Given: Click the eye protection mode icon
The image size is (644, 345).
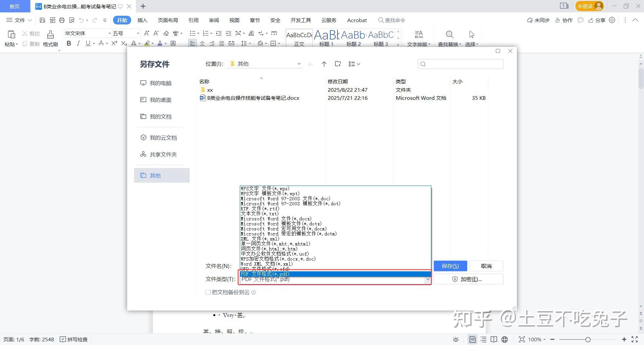Looking at the screenshot, I should coord(455,339).
